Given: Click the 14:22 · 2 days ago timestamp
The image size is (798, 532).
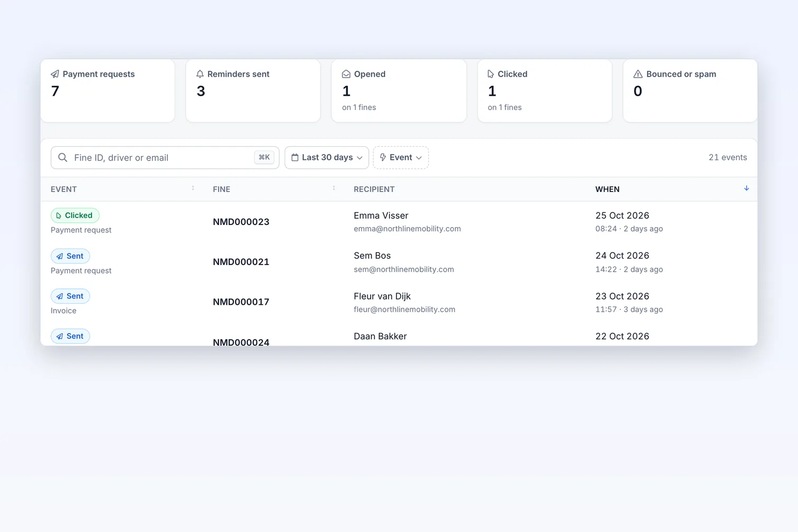Looking at the screenshot, I should pos(629,269).
